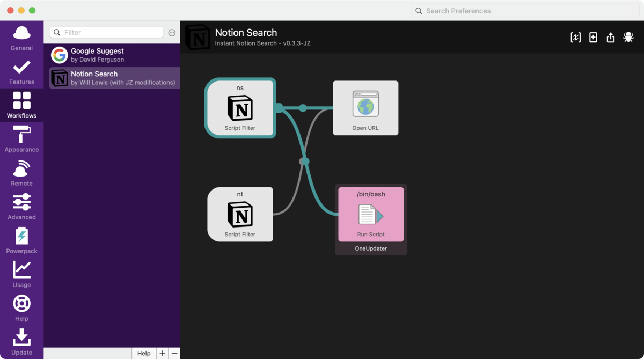Viewport: 644px width, 359px height.
Task: Open the Advanced section
Action: pos(21,207)
